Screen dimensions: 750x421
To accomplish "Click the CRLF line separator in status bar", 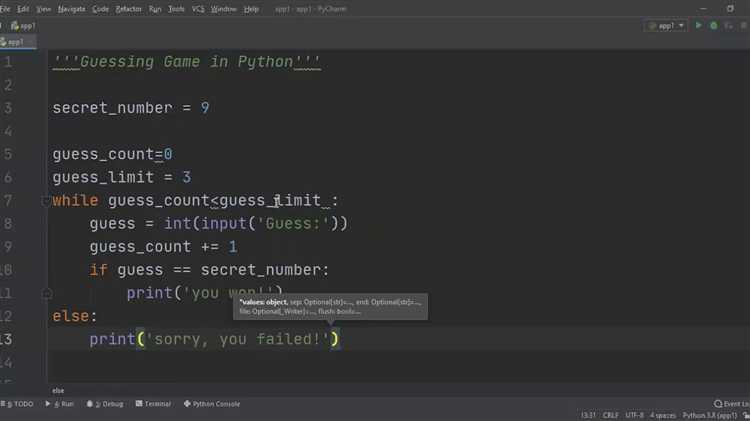I will tap(610, 415).
